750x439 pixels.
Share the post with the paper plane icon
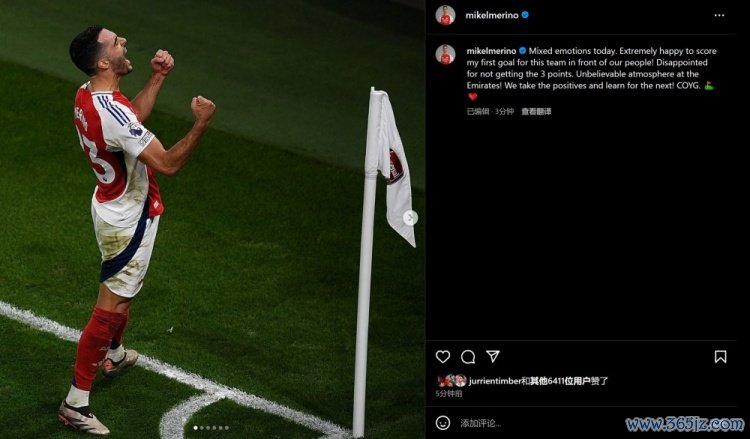pos(493,356)
